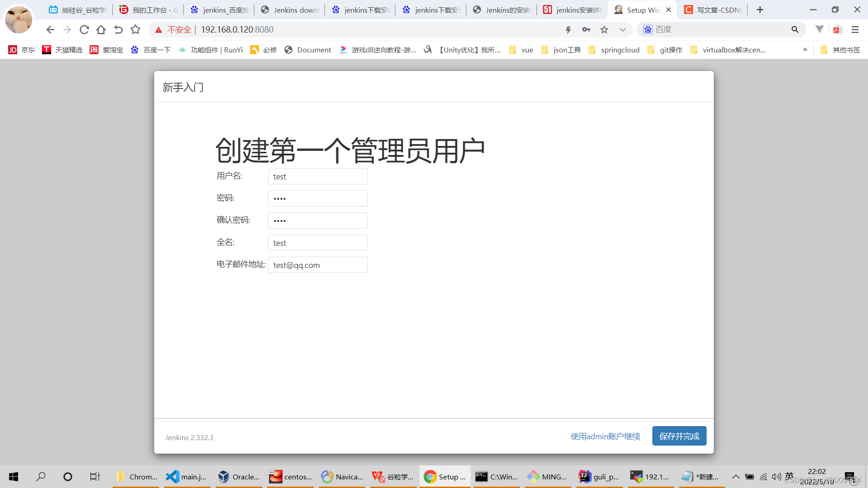Open Navicat from the taskbar
The height and width of the screenshot is (488, 868).
342,476
